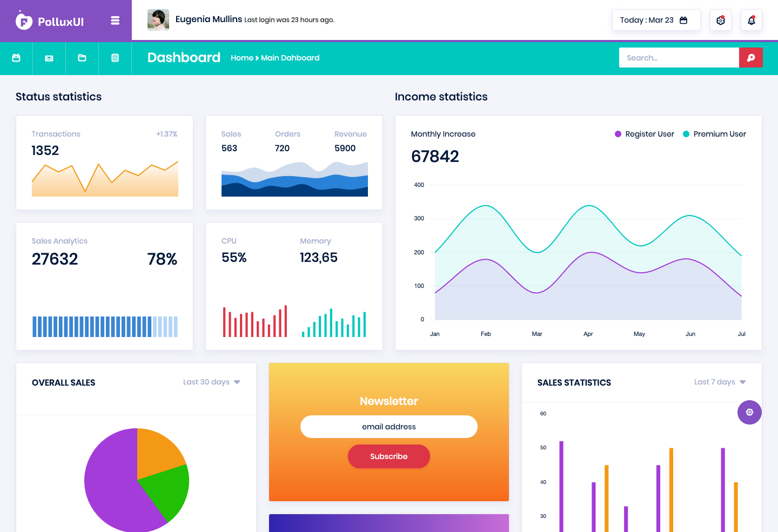Toggle the Register User legend series
The width and height of the screenshot is (778, 532).
(645, 134)
